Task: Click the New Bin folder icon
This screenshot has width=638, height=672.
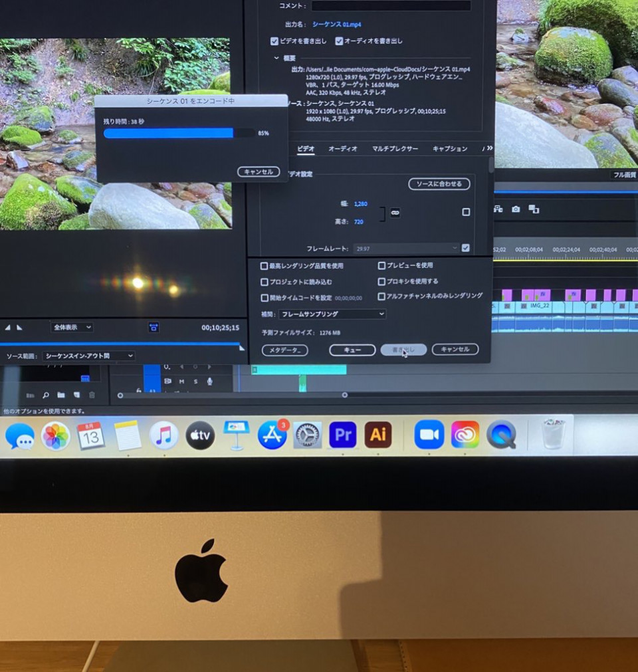Action: [x=61, y=395]
